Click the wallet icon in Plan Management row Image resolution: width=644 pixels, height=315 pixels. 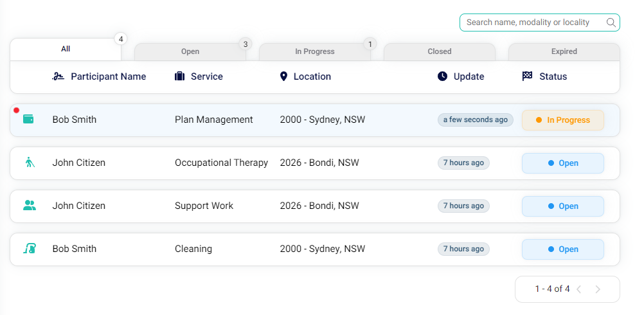click(28, 119)
